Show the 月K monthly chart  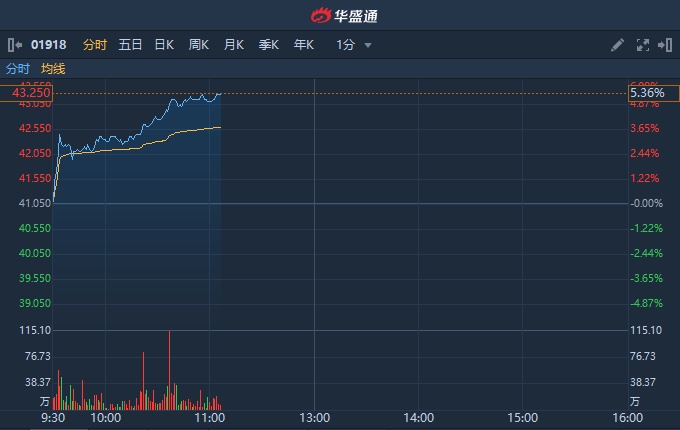pos(234,45)
